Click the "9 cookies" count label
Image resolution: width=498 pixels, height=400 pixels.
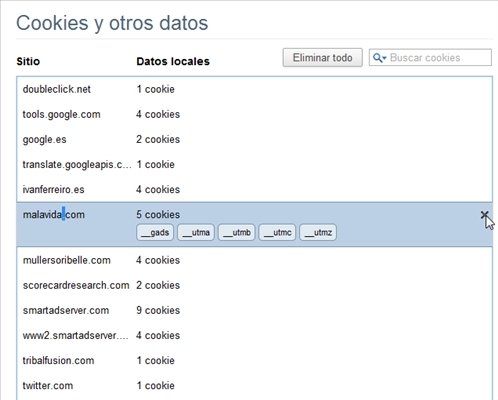point(158,310)
